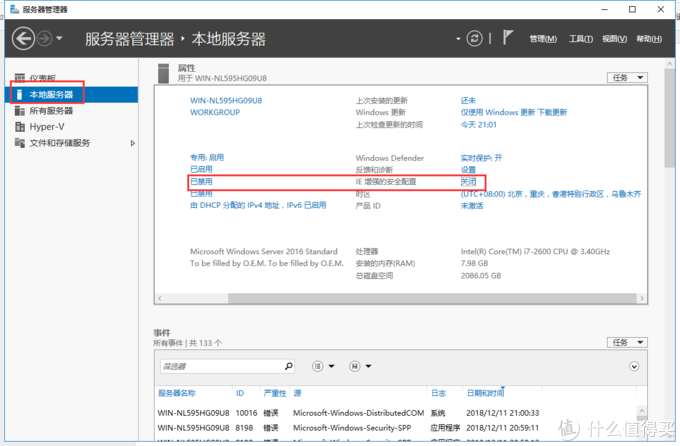Sort events by 严重性 column
Screen dimensions: 680x446
pyautogui.click(x=275, y=393)
